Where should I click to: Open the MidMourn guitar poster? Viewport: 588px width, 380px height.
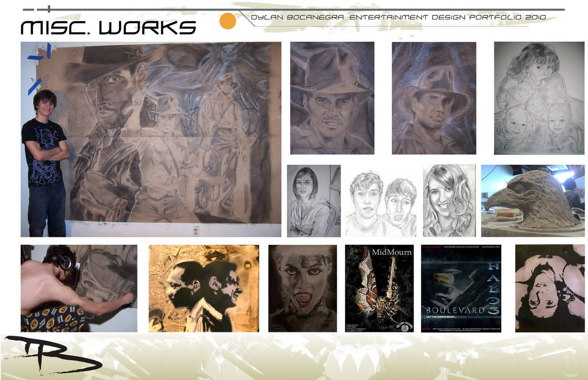pos(379,288)
